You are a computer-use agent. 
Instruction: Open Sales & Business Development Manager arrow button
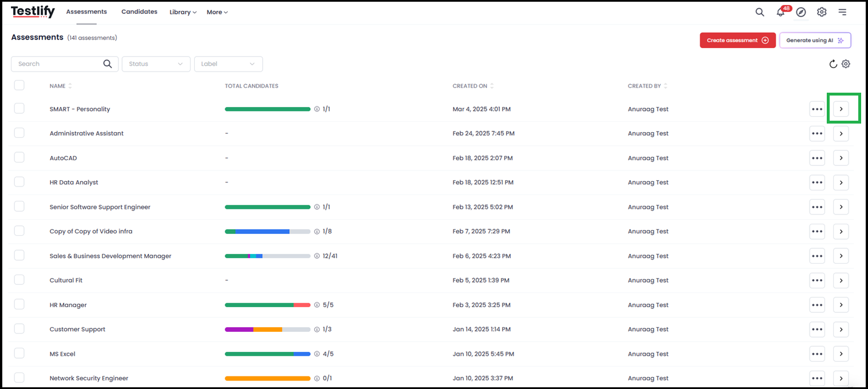pyautogui.click(x=841, y=256)
